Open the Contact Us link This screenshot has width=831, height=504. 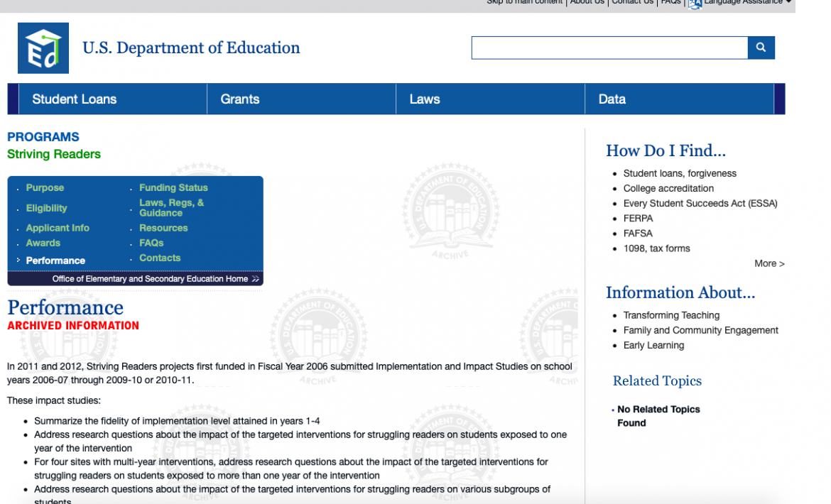point(633,3)
